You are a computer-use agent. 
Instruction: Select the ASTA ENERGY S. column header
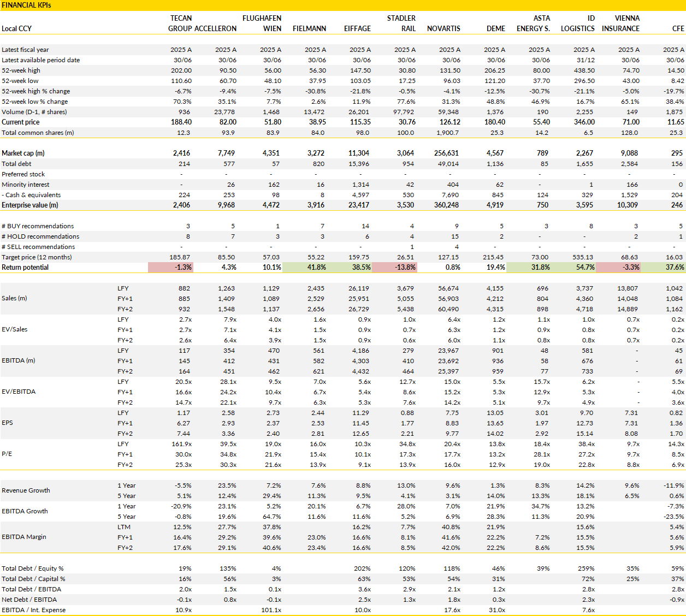[x=533, y=23]
